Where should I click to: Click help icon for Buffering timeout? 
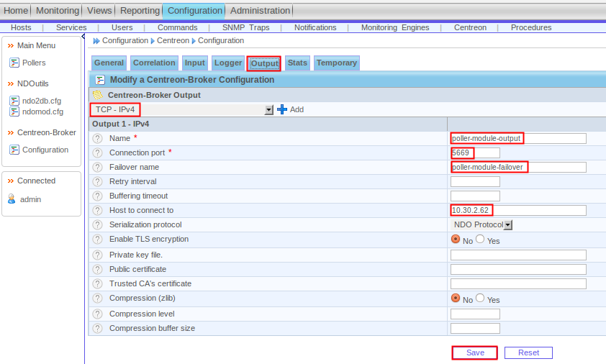[97, 196]
